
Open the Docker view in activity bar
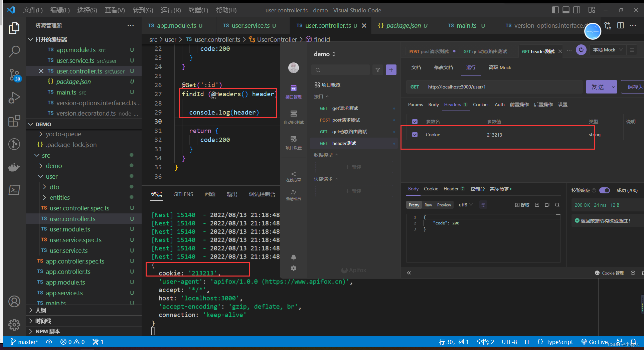(14, 167)
